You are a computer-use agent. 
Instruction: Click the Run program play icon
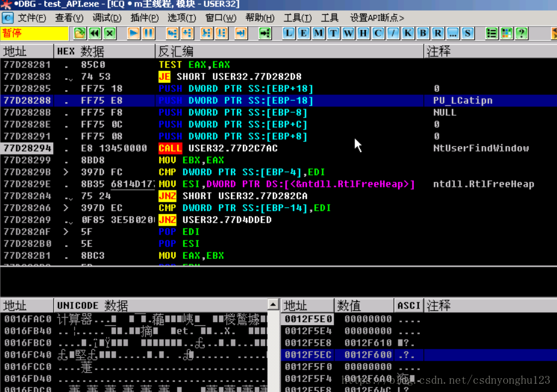point(134,33)
